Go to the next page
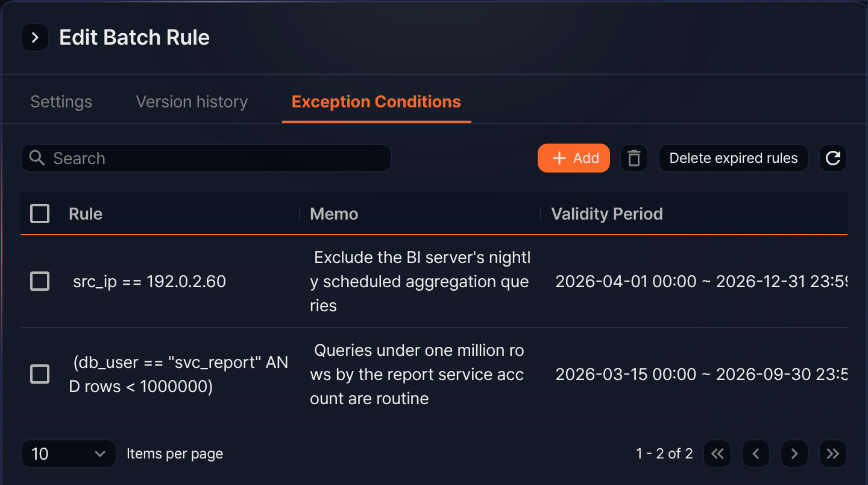The image size is (868, 485). pos(794,454)
